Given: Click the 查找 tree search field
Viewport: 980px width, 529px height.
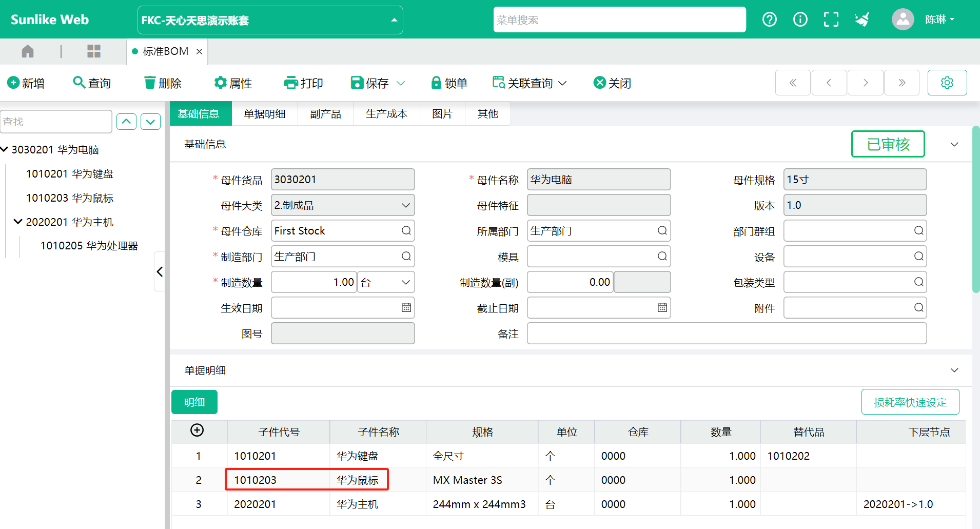Looking at the screenshot, I should [56, 122].
